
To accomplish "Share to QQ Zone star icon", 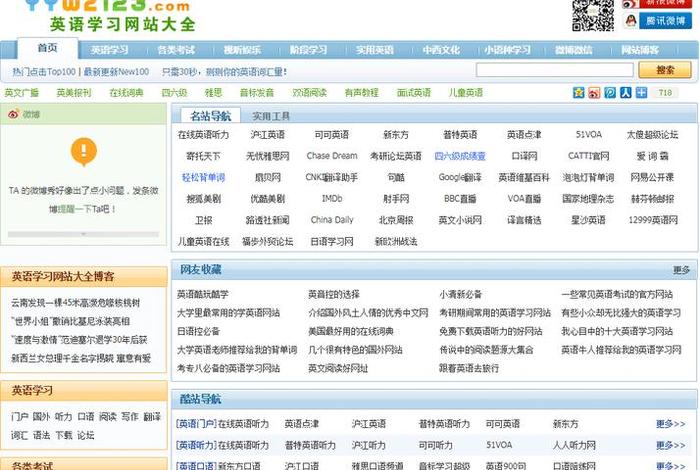I will coord(579,92).
